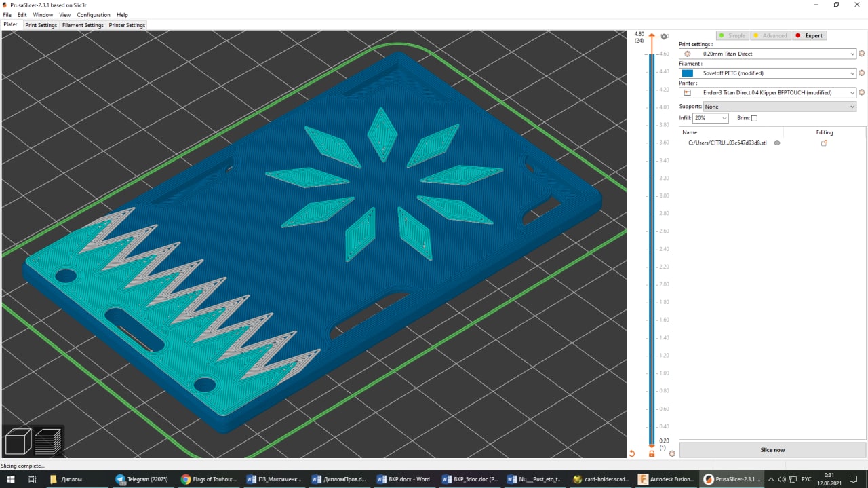Image resolution: width=868 pixels, height=488 pixels.
Task: Open the Configuration menu
Action: (x=94, y=14)
